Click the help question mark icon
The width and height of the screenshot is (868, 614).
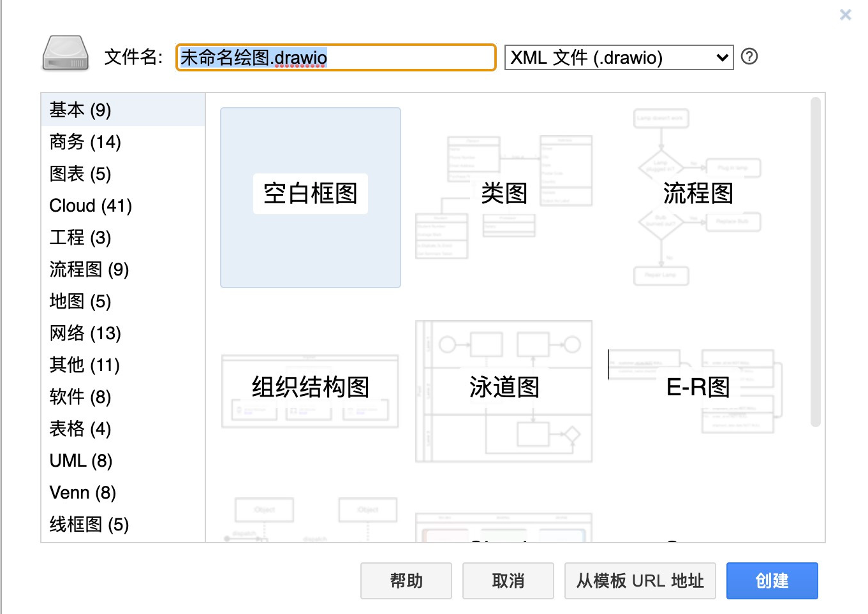coord(749,57)
